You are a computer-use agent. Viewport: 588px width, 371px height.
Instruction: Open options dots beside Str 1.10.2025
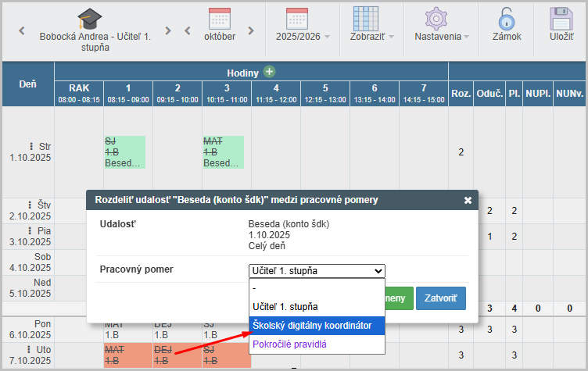[x=31, y=146]
